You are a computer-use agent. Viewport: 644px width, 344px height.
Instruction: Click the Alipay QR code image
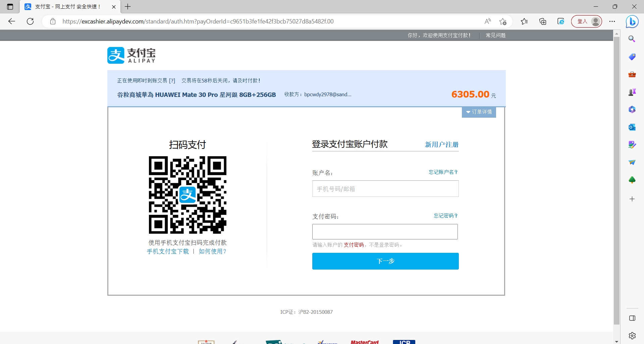coord(187,195)
